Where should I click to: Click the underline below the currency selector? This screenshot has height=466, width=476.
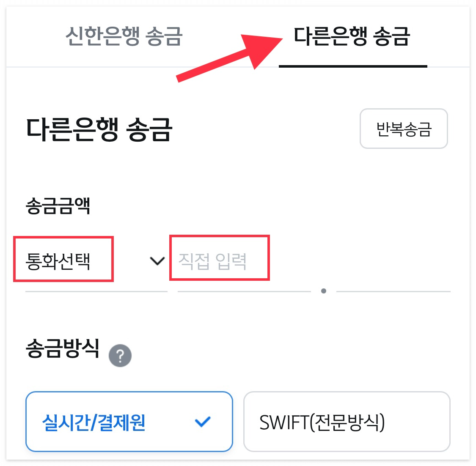pos(96,291)
